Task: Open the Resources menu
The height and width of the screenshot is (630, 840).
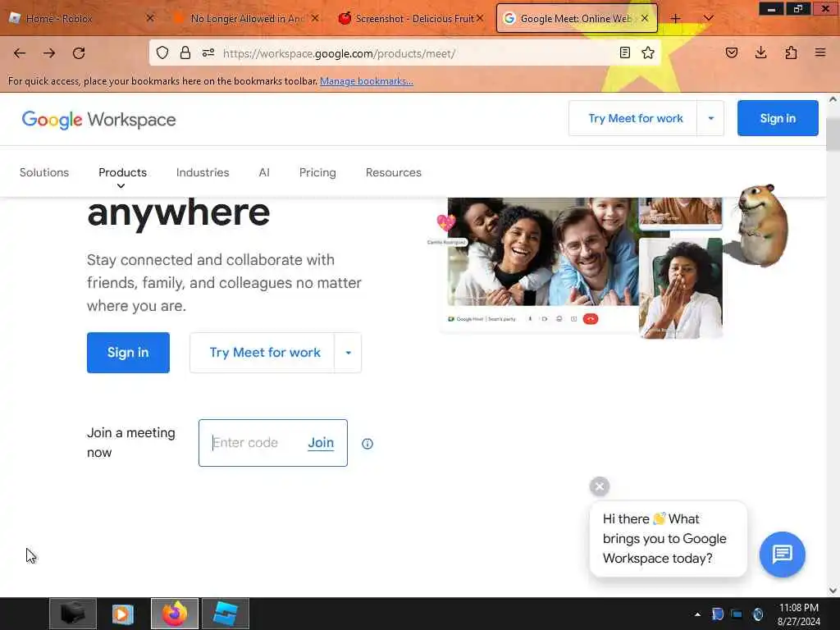Action: pos(393,172)
